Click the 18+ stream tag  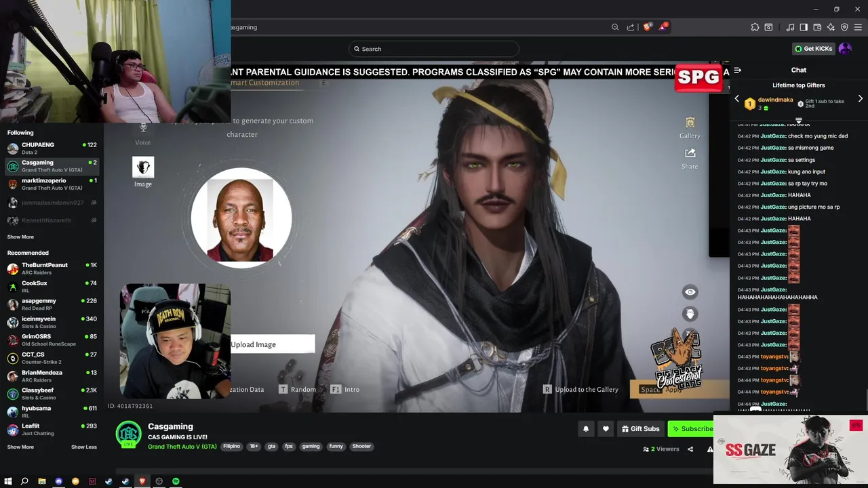(254, 446)
